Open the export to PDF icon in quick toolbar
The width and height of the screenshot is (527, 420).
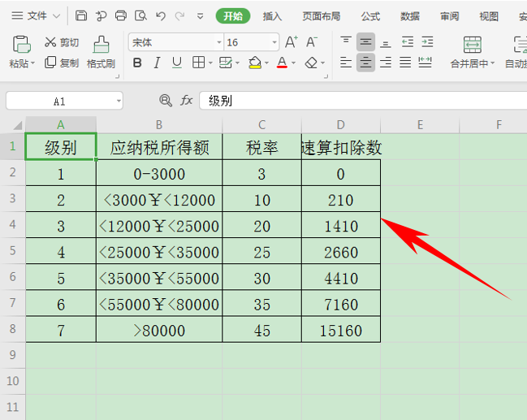(x=101, y=15)
